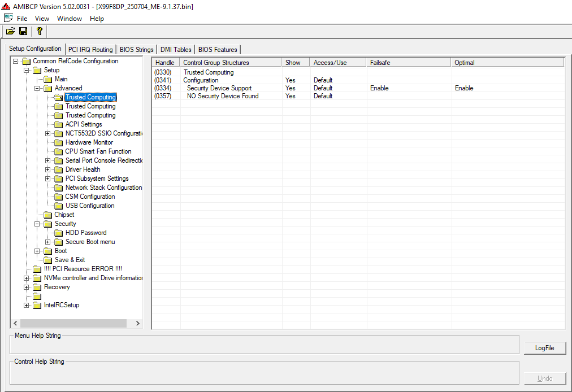
Task: Click the unnamed folder icon below Recovery
Action: [37, 297]
